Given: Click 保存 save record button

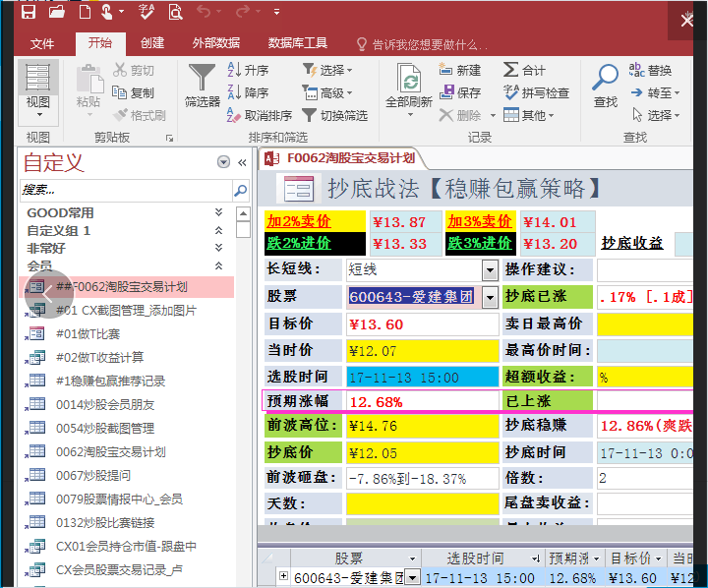Looking at the screenshot, I should (459, 92).
